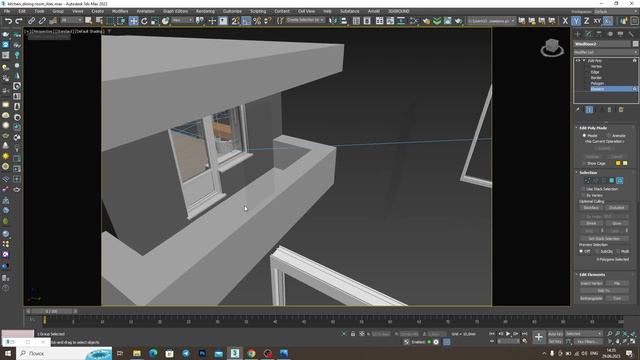Open the Utilities command panel
The width and height of the screenshot is (640, 360).
(x=631, y=34)
